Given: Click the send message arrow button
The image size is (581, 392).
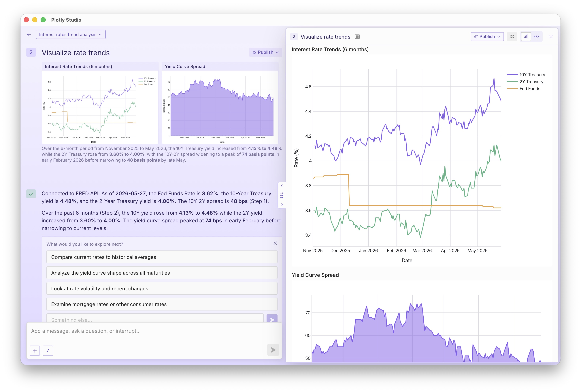Looking at the screenshot, I should tap(273, 350).
